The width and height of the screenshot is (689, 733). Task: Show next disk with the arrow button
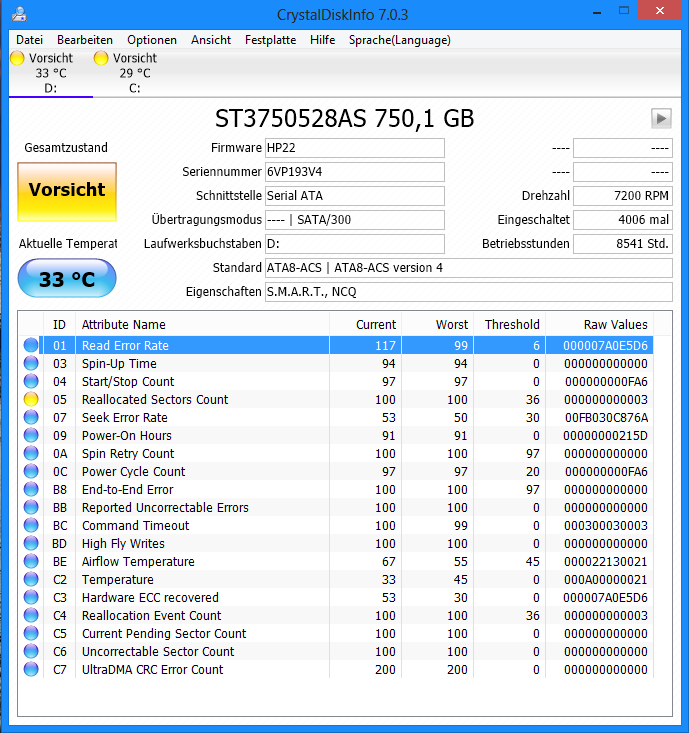[661, 119]
